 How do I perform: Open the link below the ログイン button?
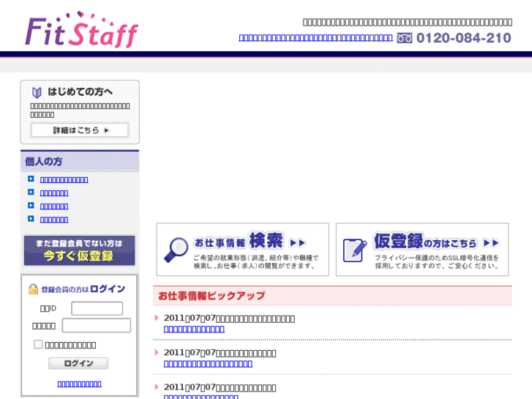[79, 384]
